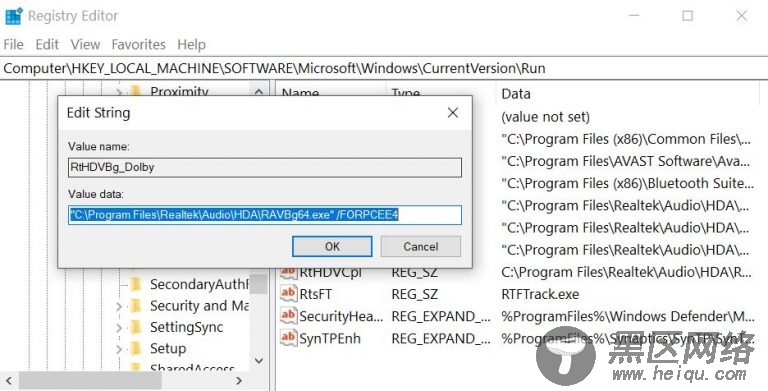Screen dimensions: 768x391
Task: Open the Favorites menu
Action: click(x=139, y=45)
